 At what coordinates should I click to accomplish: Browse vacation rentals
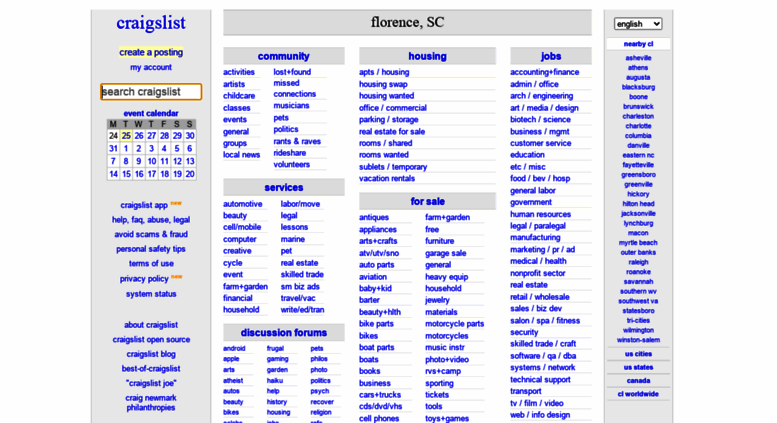click(x=387, y=178)
